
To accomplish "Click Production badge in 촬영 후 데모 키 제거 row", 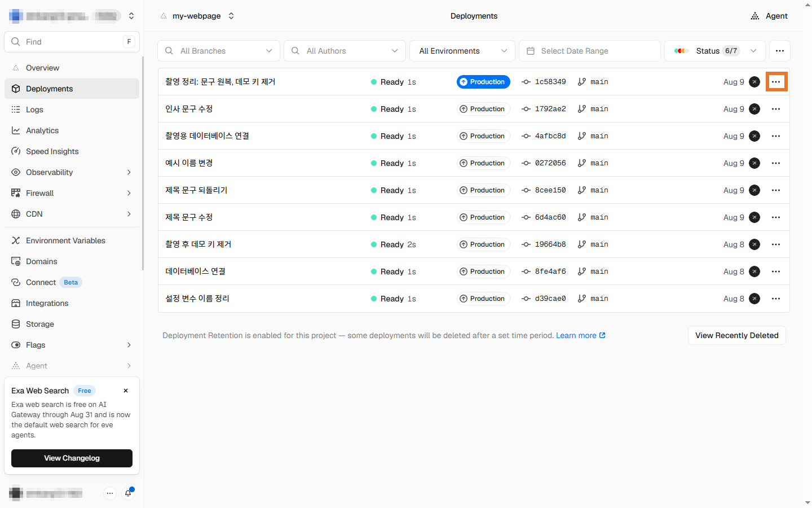I will point(483,244).
